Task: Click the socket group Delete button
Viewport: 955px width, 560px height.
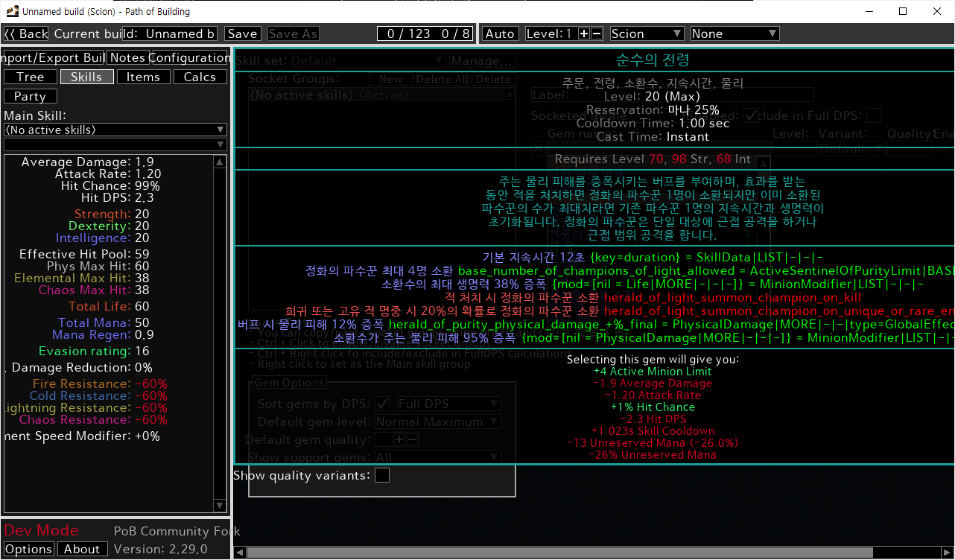Action: [x=493, y=79]
